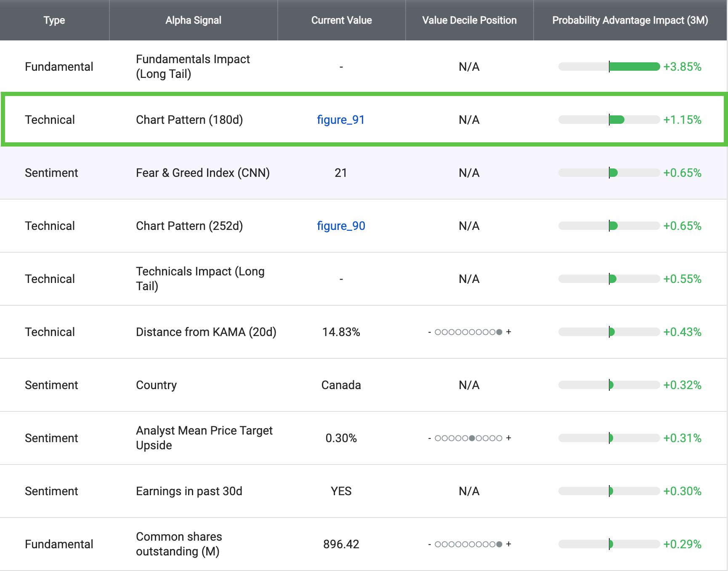
Task: Click the +3.85% impact bar for Fundamentals Impact
Action: click(609, 66)
